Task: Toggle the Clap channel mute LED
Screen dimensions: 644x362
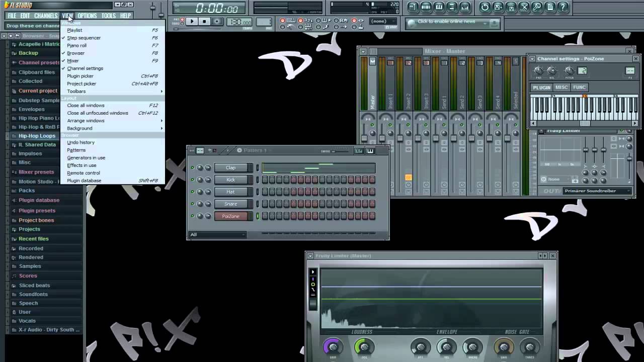Action: (192, 168)
